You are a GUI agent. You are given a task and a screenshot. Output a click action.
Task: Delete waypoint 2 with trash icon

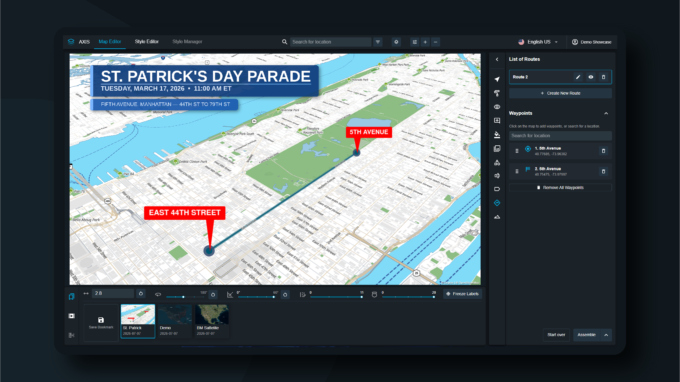(x=603, y=171)
